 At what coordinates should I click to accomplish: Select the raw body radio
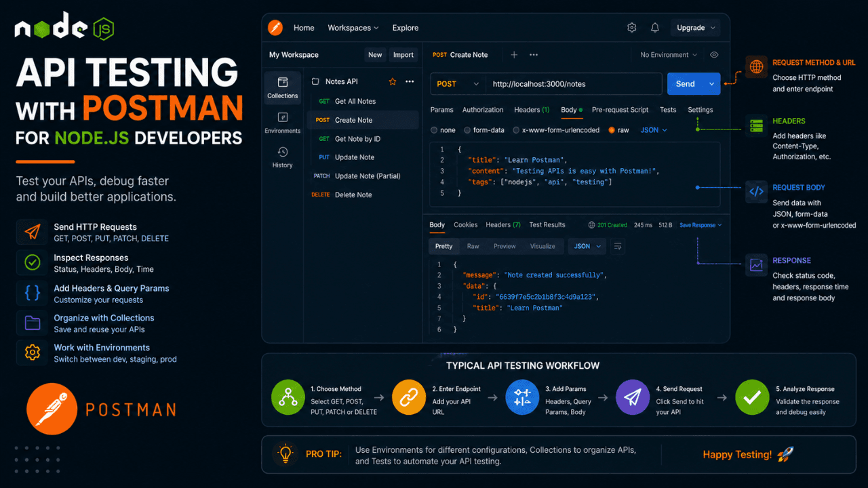tap(612, 130)
